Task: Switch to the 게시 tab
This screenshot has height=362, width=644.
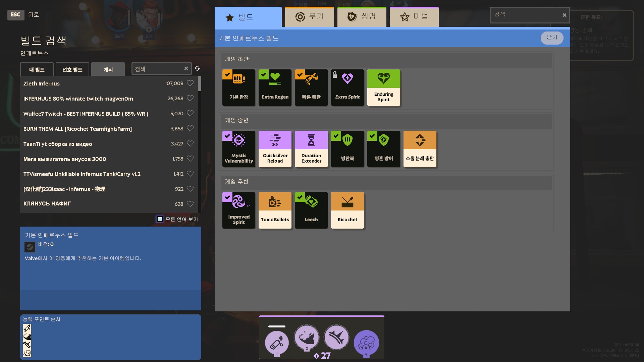Action: coord(108,69)
